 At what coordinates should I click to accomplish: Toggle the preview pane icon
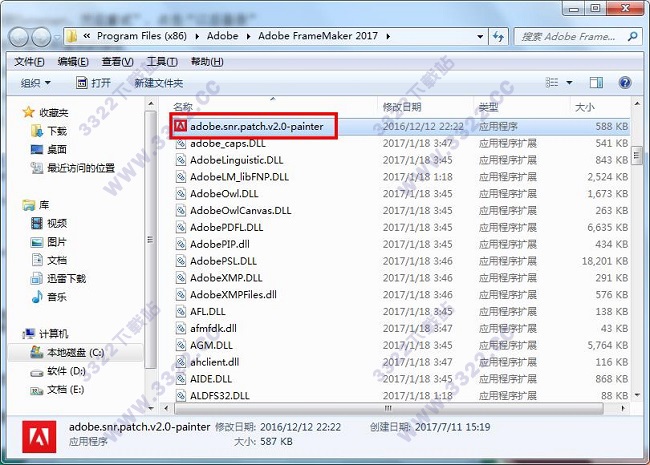pyautogui.click(x=596, y=82)
